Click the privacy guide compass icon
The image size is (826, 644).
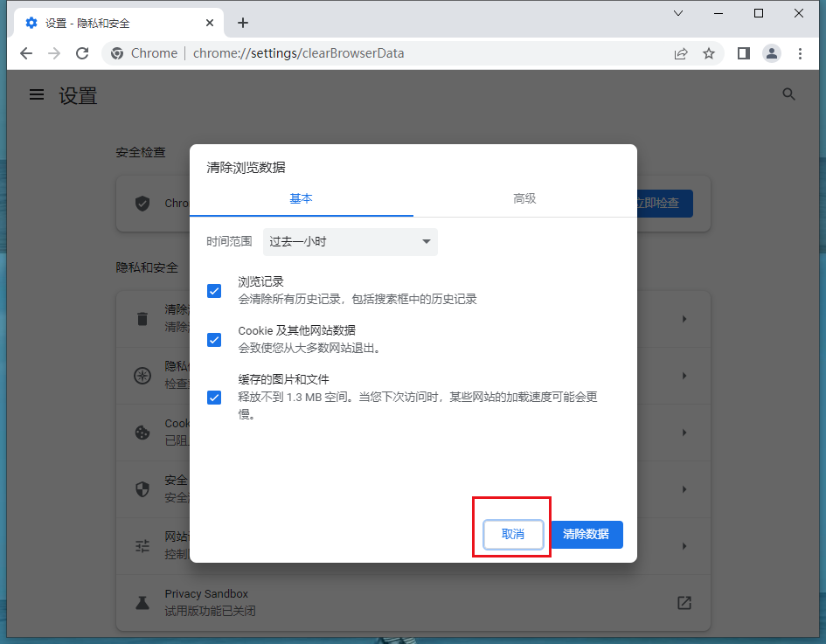pos(142,376)
